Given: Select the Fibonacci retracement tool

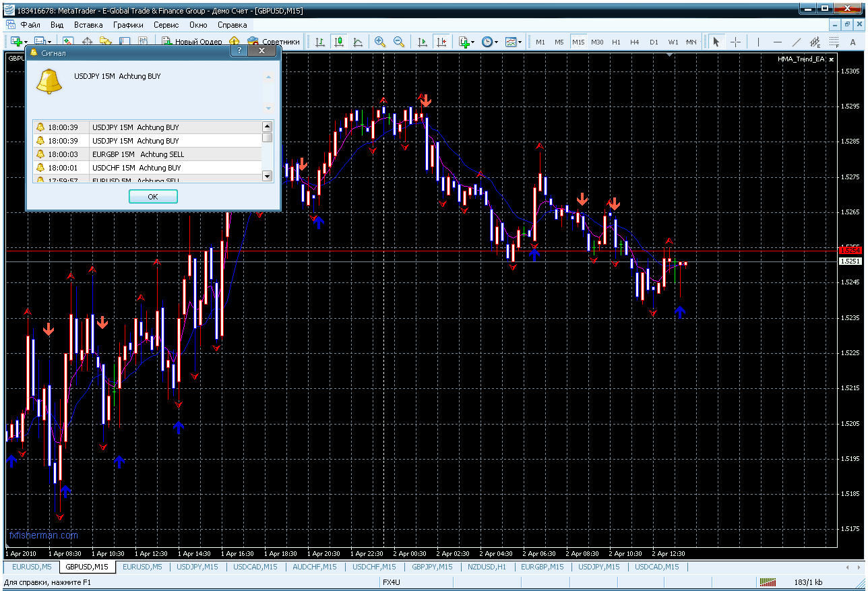Looking at the screenshot, I should click(x=834, y=42).
